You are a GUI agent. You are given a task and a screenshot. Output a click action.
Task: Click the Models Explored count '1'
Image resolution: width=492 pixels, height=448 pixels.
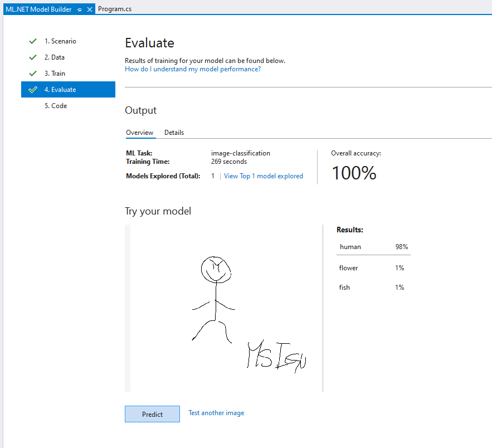[213, 176]
